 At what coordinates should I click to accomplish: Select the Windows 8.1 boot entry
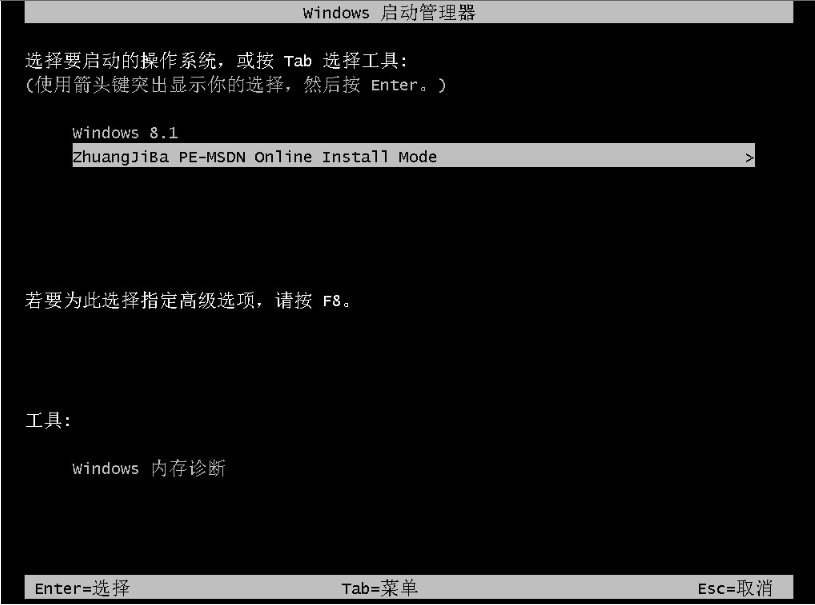pyautogui.click(x=125, y=133)
